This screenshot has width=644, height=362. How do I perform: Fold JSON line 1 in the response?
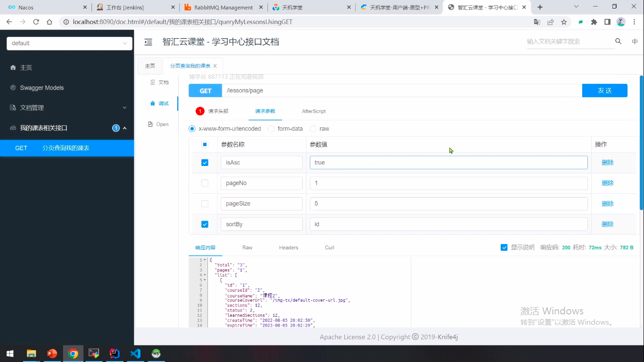(x=205, y=260)
